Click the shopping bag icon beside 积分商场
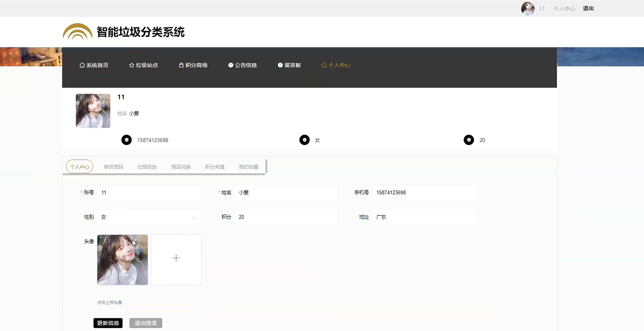 (x=181, y=65)
